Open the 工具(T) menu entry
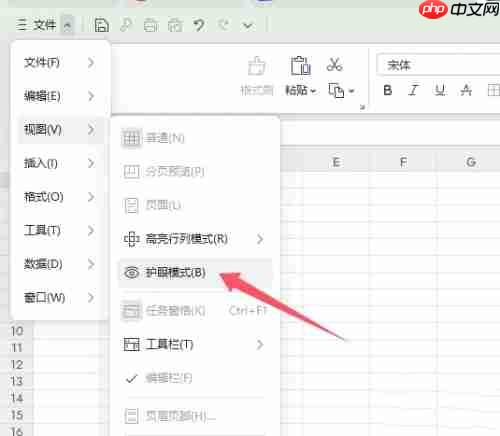The image size is (500, 436). 60,230
